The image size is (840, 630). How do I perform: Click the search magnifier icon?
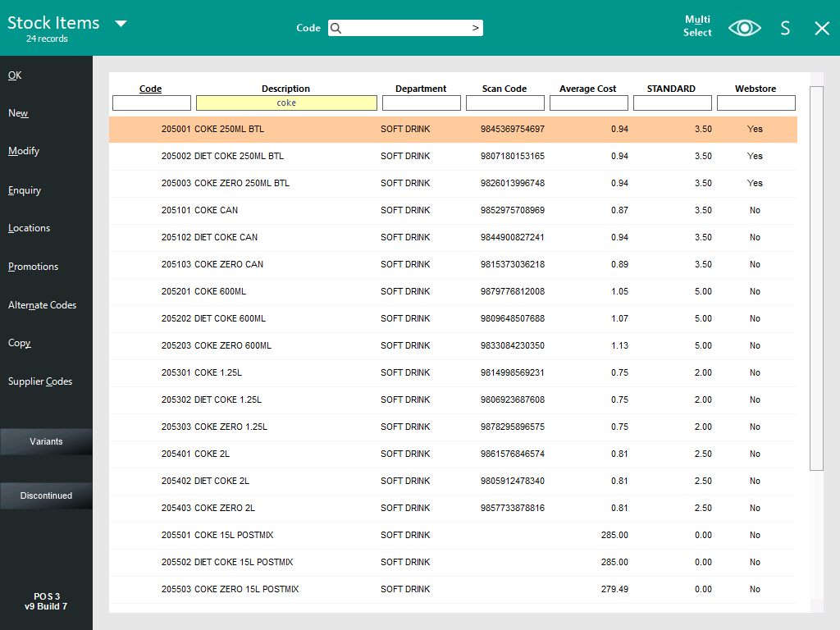pos(336,28)
